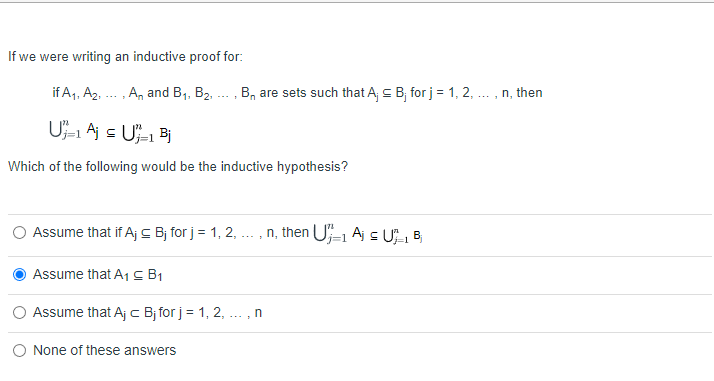Click the phrase "are sets such that"

(x=311, y=92)
